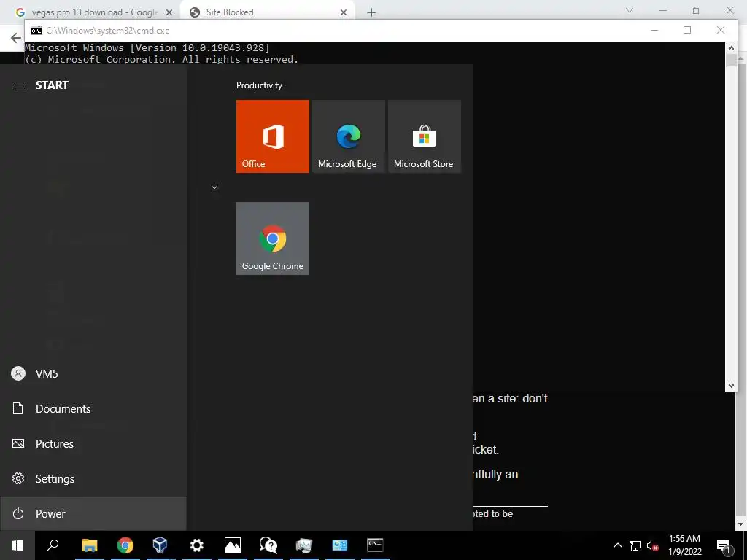Close the vegas pro 13 download tab
The height and width of the screenshot is (560, 747).
tap(169, 12)
